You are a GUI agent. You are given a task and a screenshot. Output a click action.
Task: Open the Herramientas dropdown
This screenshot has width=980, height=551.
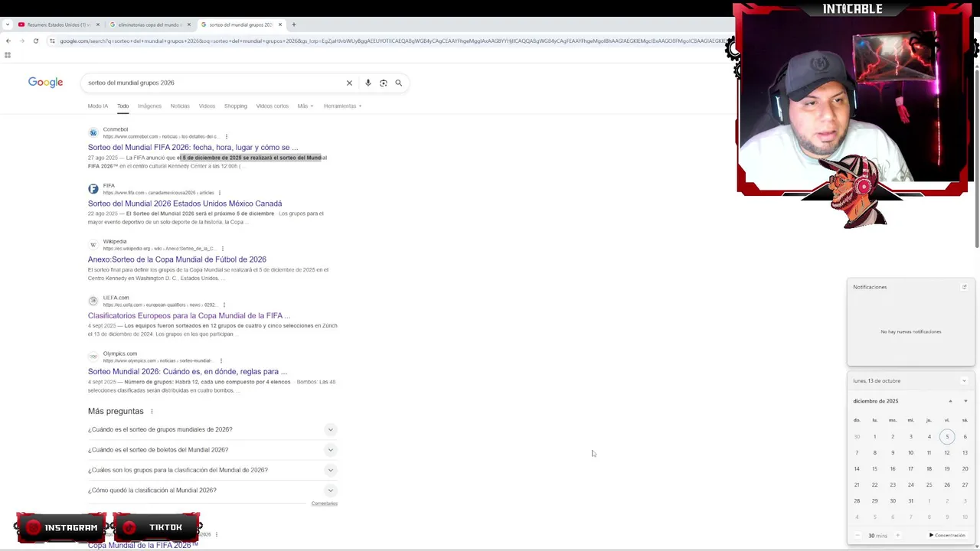[x=342, y=106]
